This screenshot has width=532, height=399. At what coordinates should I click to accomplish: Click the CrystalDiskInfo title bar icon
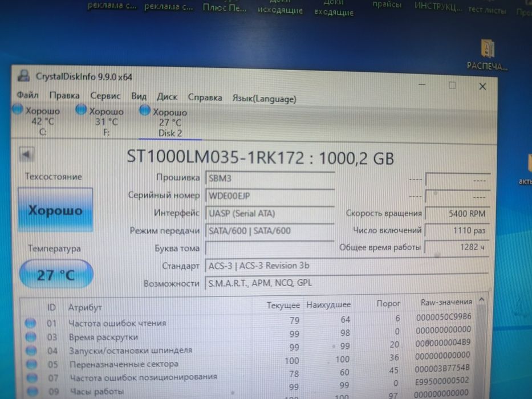23,76
